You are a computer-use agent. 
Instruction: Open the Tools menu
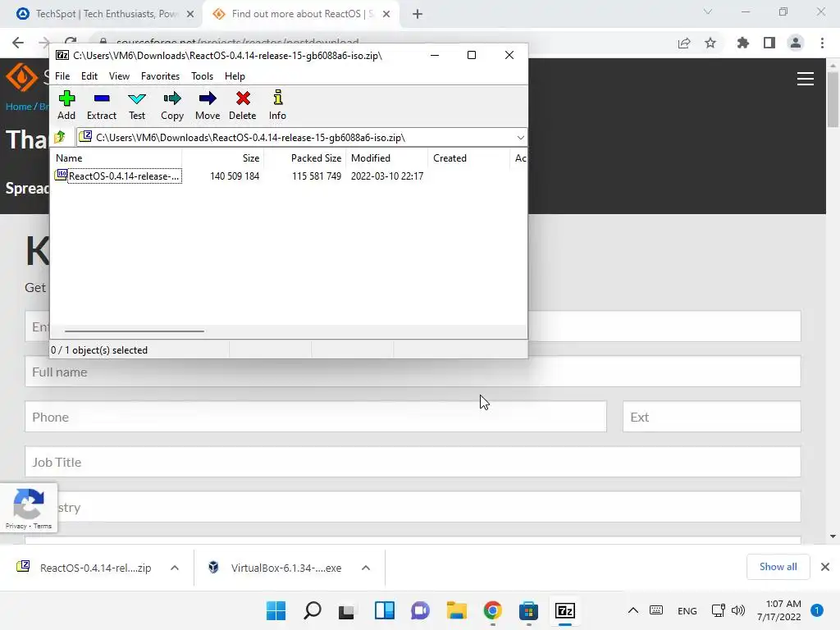[x=202, y=76]
